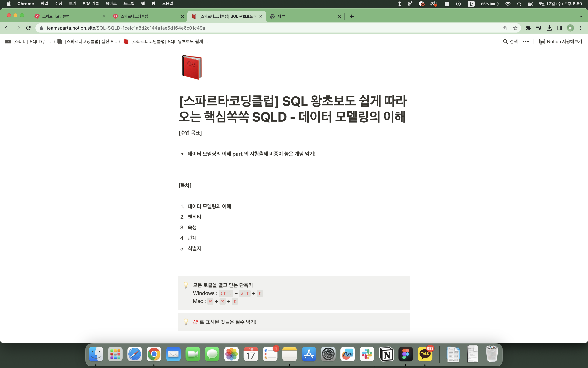Open Photos from the Dock

[231, 354]
